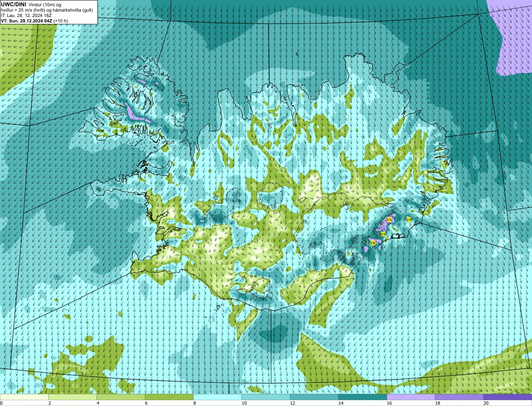532x406 pixels.
Task: Click the 'UWC/DINI: Vindur (10m) og' title line
Action: coord(31,4)
